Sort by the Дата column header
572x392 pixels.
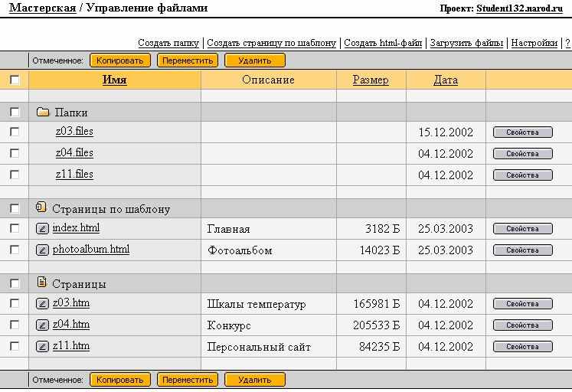(x=446, y=80)
